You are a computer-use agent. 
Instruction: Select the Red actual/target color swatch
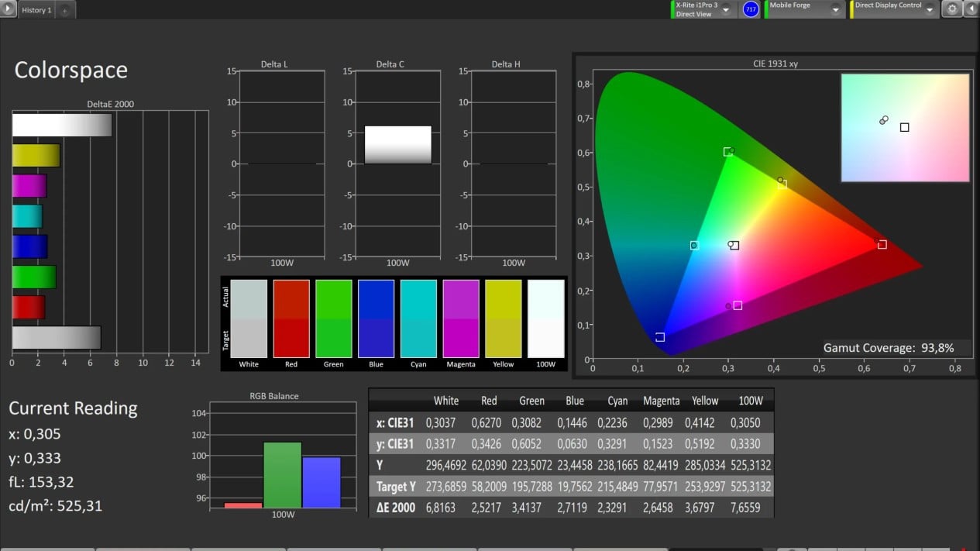click(x=291, y=319)
